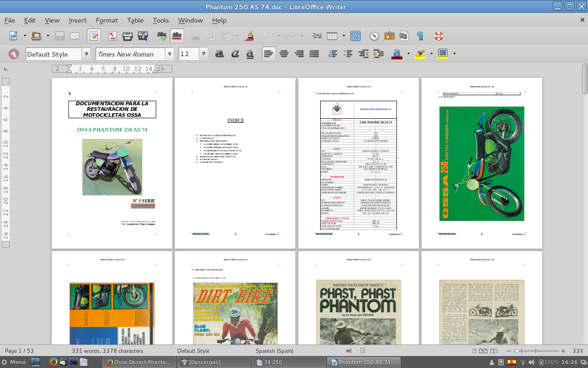Open Gallery icon
The image size is (588, 368).
390,35
